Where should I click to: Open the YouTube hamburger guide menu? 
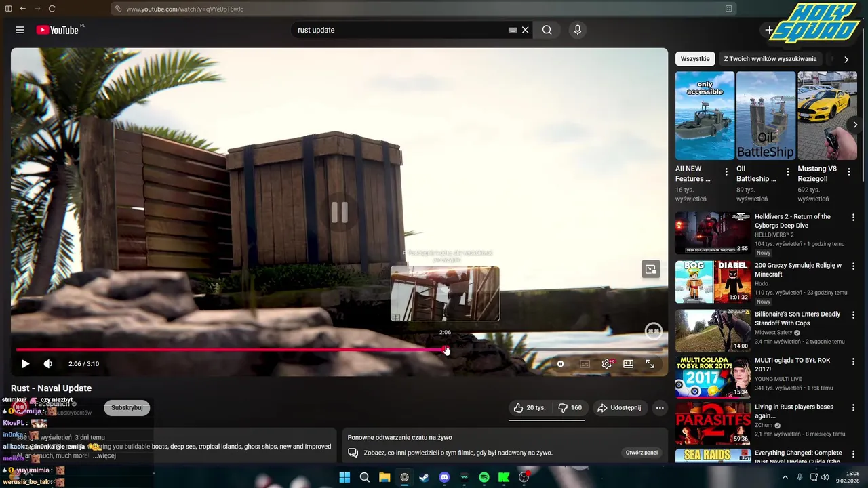(20, 30)
